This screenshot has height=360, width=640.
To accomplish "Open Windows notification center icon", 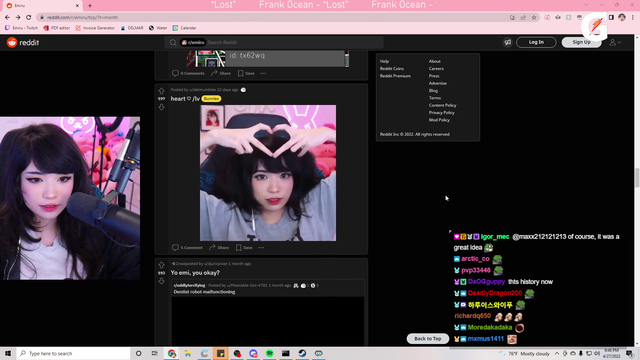I will (x=629, y=353).
